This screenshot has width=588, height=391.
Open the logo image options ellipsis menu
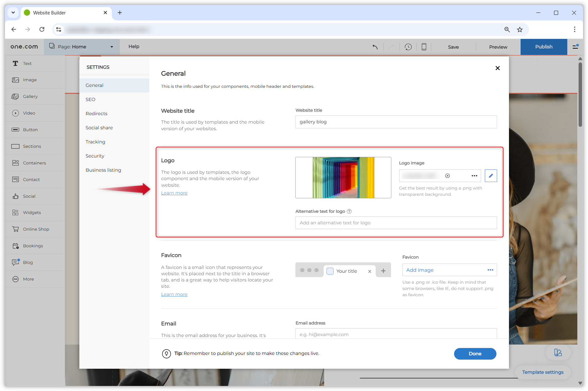(474, 176)
